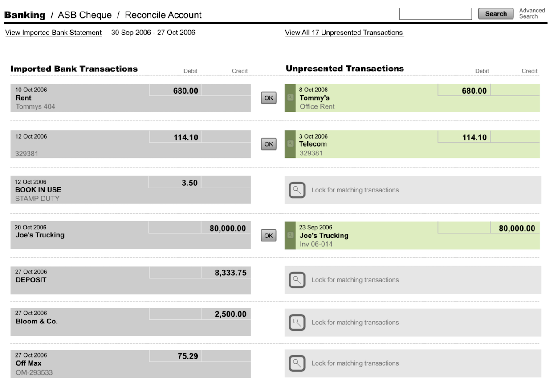The width and height of the screenshot is (554, 392).
Task: Click magnifier icon beside DEPOSIT 8,333.75 row
Action: (x=297, y=280)
